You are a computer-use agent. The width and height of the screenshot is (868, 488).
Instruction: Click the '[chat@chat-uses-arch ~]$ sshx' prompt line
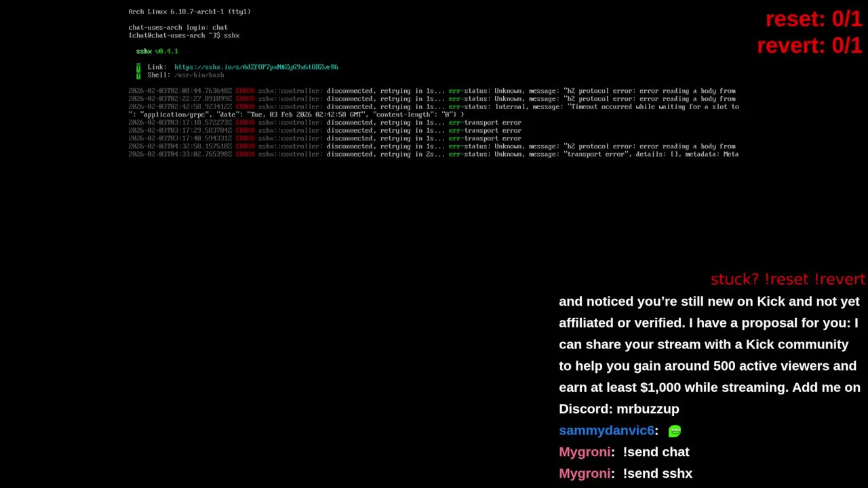coord(184,35)
